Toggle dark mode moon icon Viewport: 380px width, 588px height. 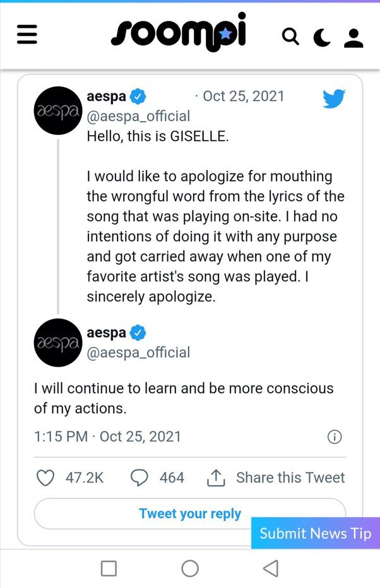pyautogui.click(x=322, y=38)
